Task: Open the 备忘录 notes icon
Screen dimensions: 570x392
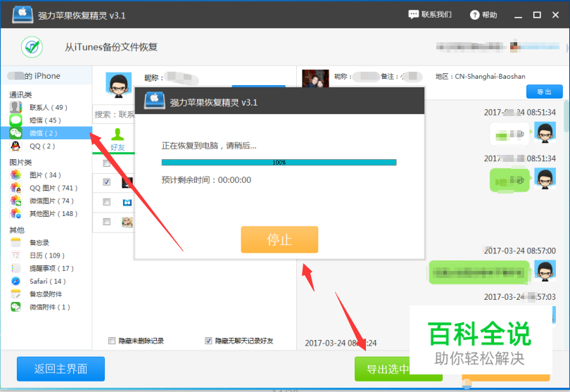Action: (x=15, y=242)
